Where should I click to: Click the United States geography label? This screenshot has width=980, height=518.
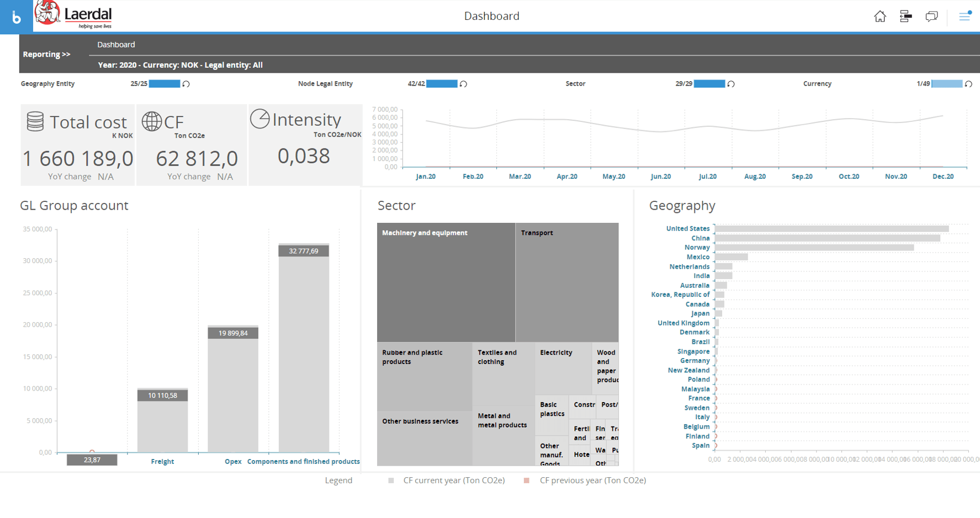pos(687,228)
